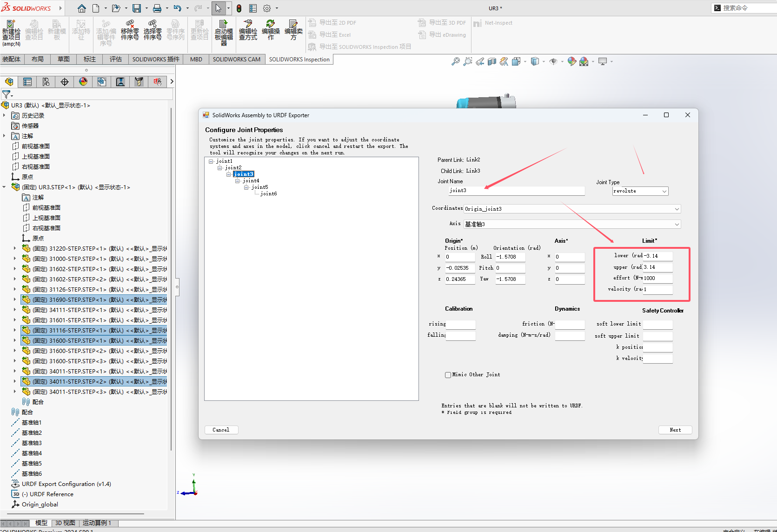Enable the Mimic Other Joint option

tap(448, 375)
